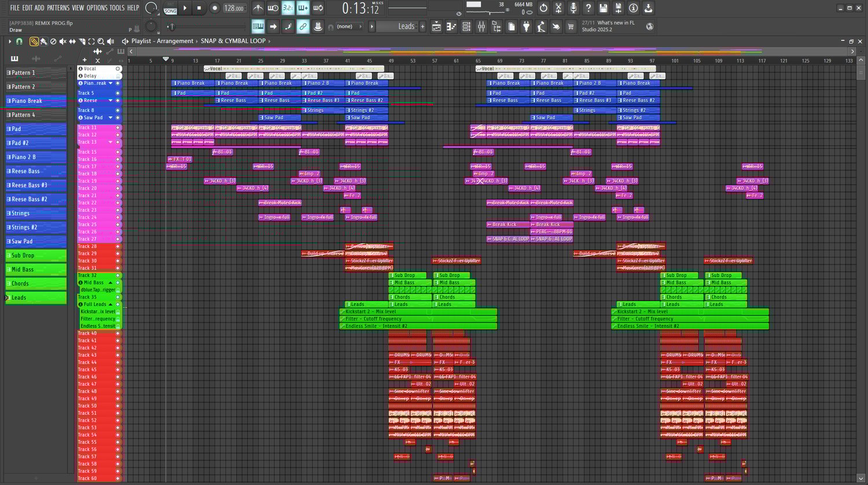Image resolution: width=868 pixels, height=485 pixels.
Task: Click the metronome icon
Action: pyautogui.click(x=258, y=8)
